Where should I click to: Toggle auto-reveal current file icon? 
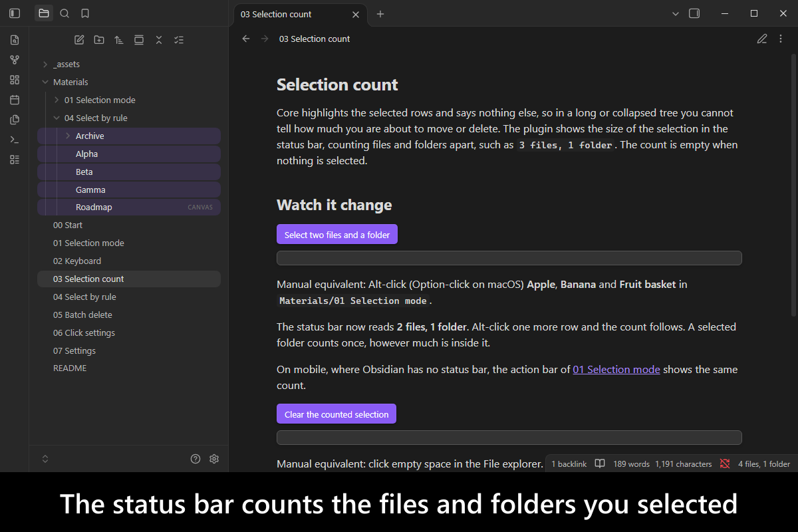(139, 40)
